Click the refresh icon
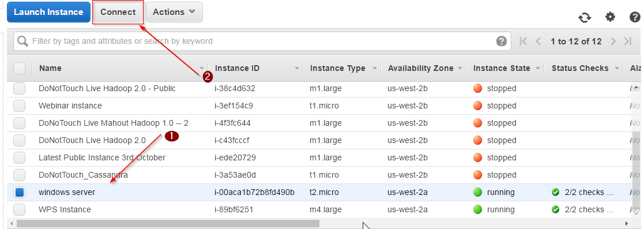Viewport: 644px width, 229px height. click(584, 17)
